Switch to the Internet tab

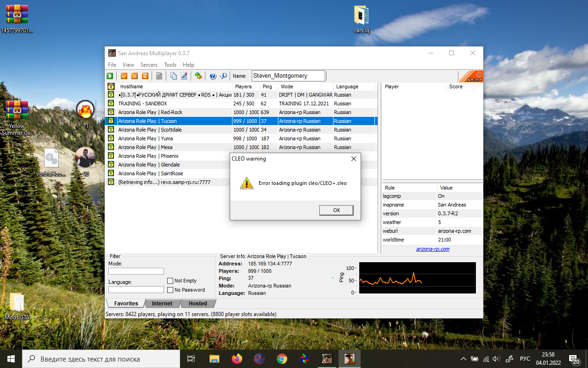pyautogui.click(x=162, y=304)
